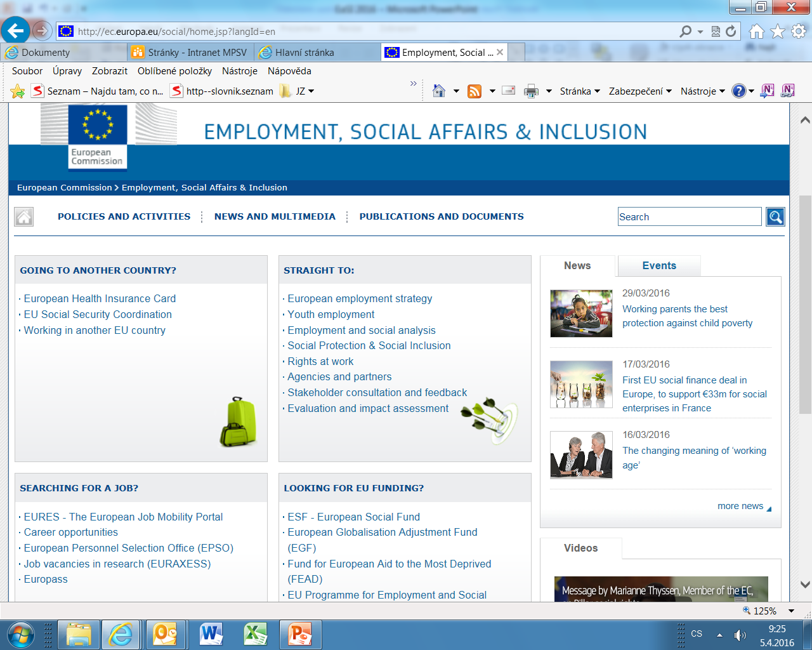Open the 'working age' news thumbnail
Viewport: 812px width, 650px height.
(581, 454)
